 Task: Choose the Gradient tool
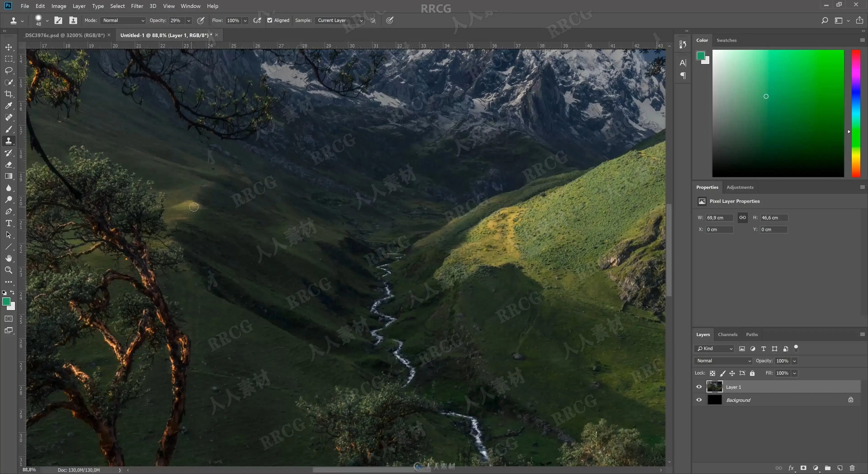coord(9,176)
